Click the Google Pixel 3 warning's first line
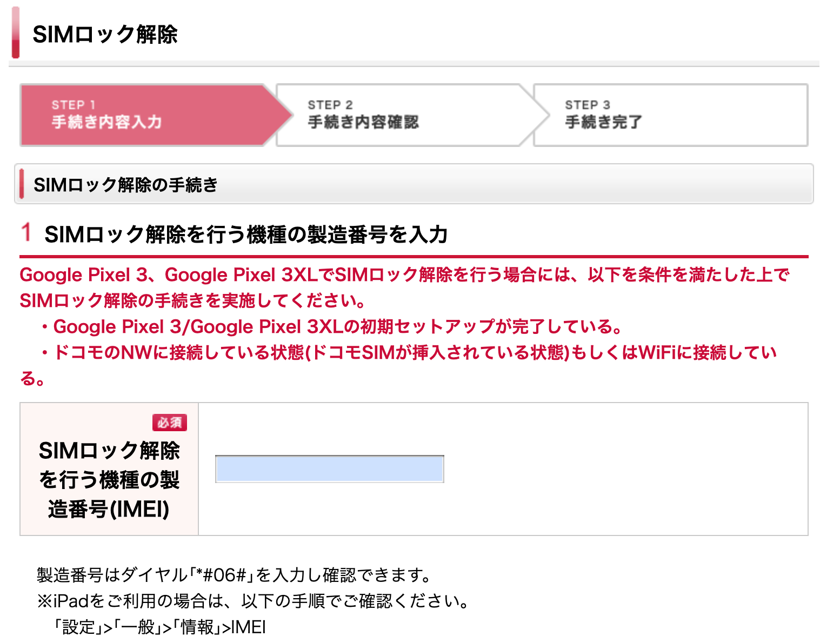Viewport: 840px width, 643px height. [404, 274]
